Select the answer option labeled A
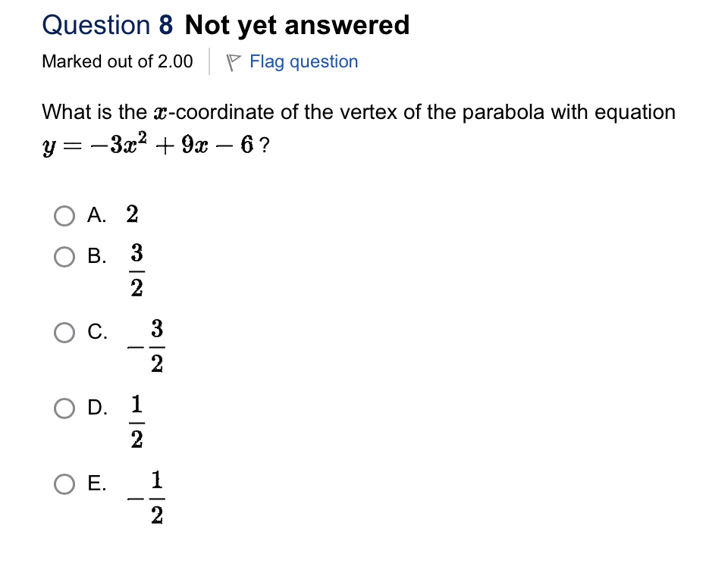 (x=96, y=216)
